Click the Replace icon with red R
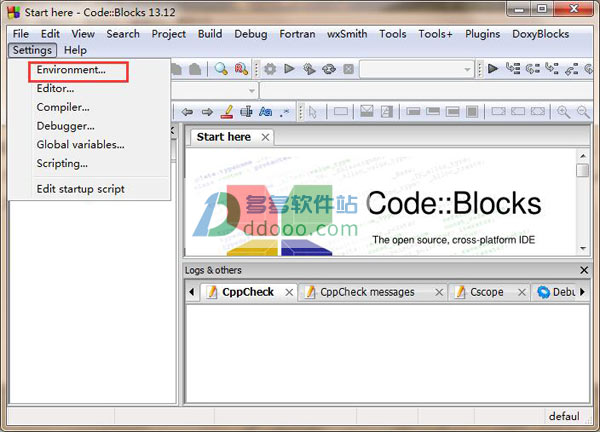The width and height of the screenshot is (600, 432). [241, 69]
